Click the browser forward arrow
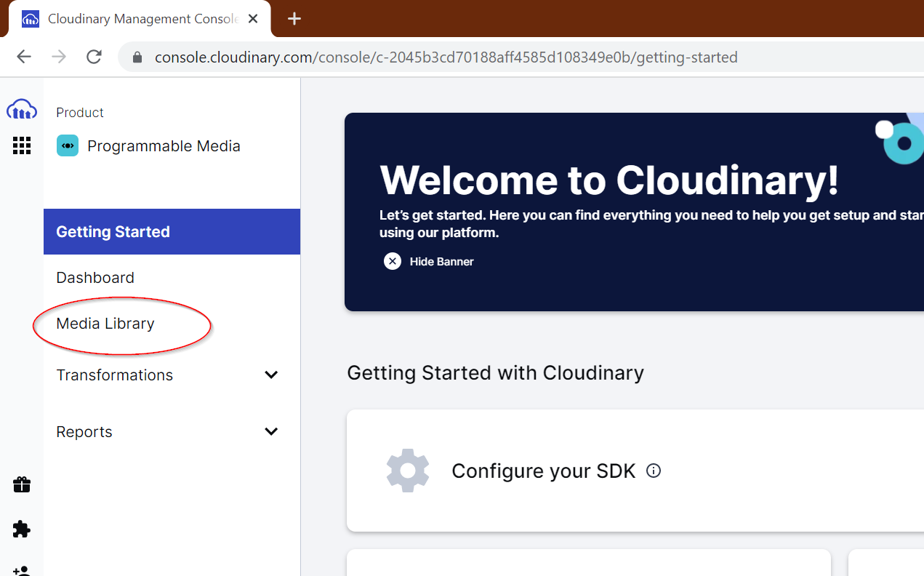Viewport: 924px width, 576px height. pos(59,57)
